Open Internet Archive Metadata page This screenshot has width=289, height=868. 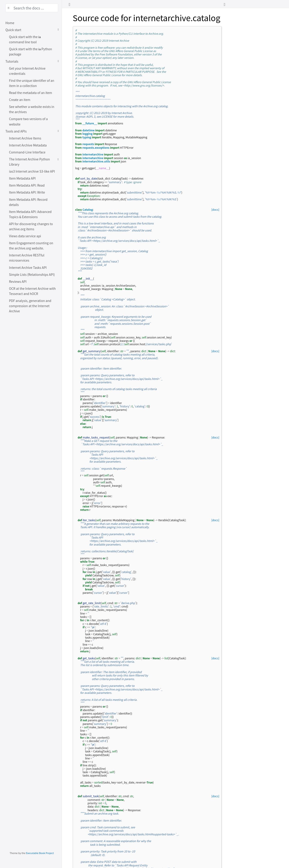(28, 145)
